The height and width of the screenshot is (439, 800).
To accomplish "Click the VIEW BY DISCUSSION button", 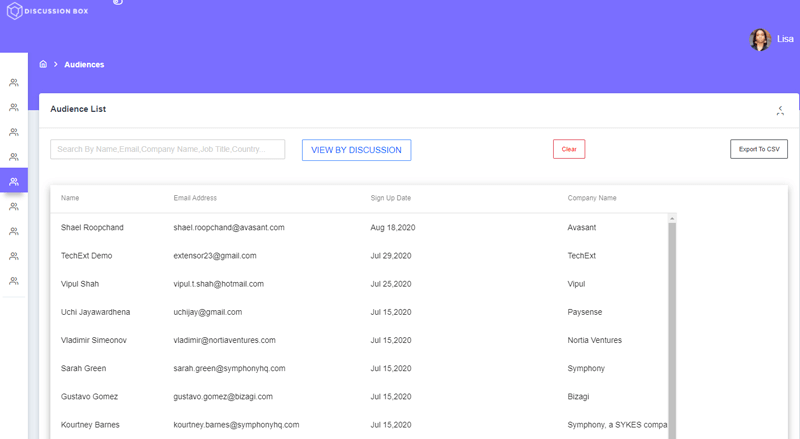I will 356,150.
